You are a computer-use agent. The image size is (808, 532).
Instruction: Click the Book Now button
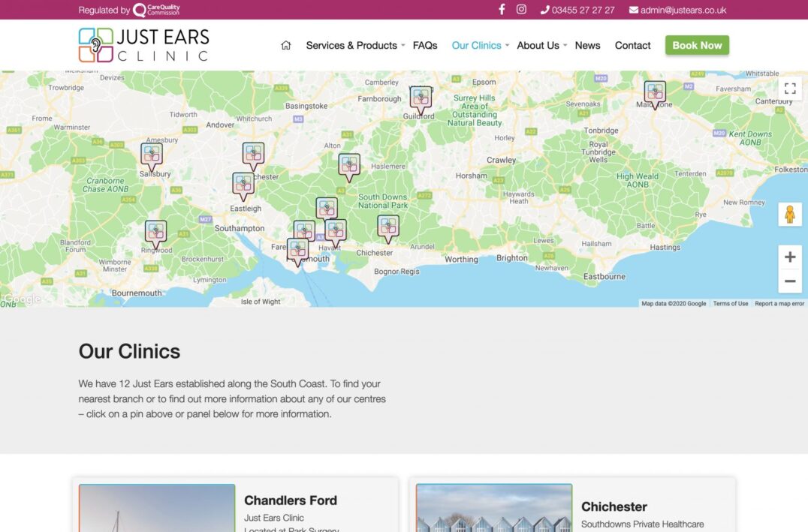(697, 45)
